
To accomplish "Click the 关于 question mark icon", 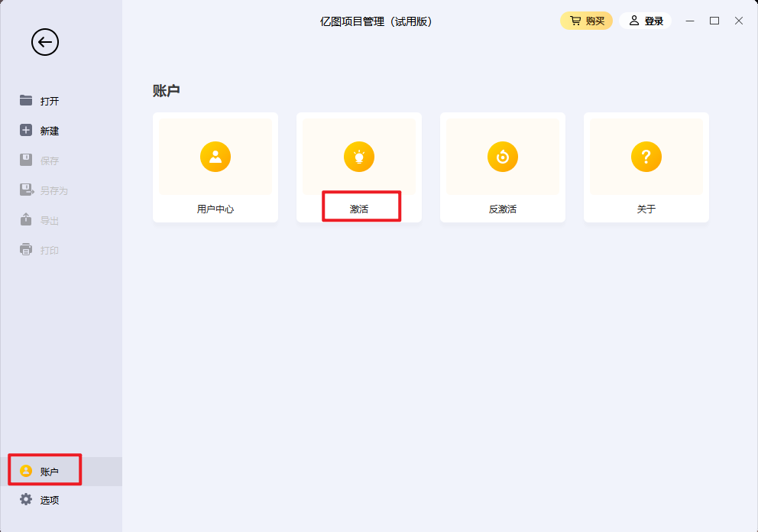I will click(x=646, y=157).
